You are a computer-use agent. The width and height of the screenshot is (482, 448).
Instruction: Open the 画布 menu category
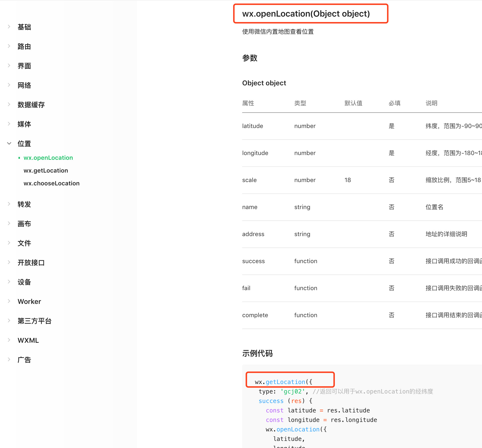pos(24,224)
